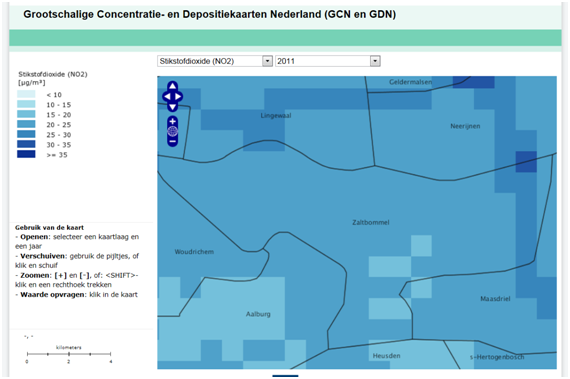This screenshot has width=570, height=379.
Task: Click the darkest NO2 cell near Neerijnen's east border
Action: [526, 162]
